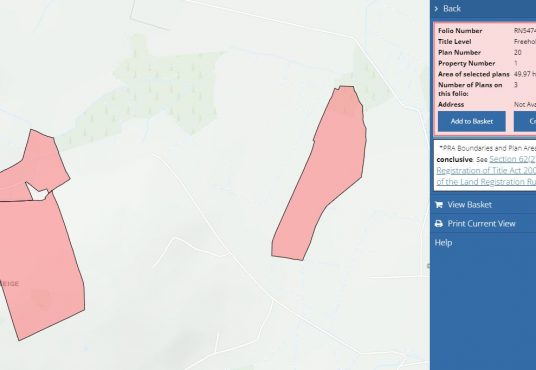Click the chevron arrow beside Back
This screenshot has height=370, width=536.
436,9
